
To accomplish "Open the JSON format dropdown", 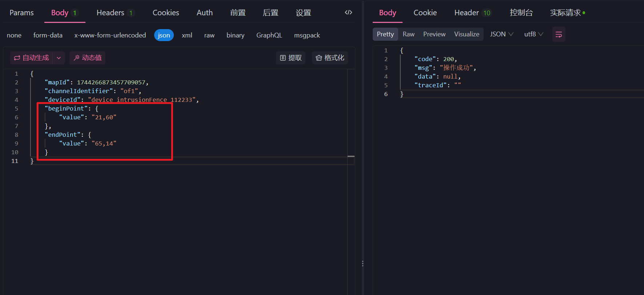I will coord(501,34).
